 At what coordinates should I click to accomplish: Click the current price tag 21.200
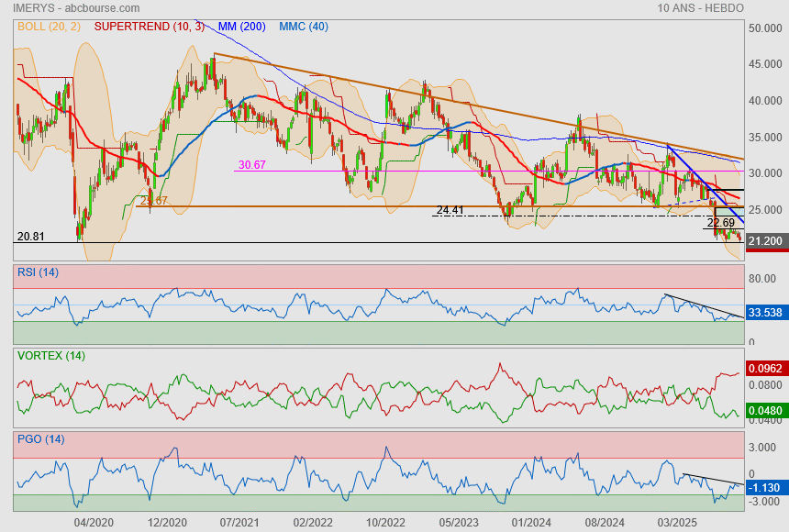765,242
